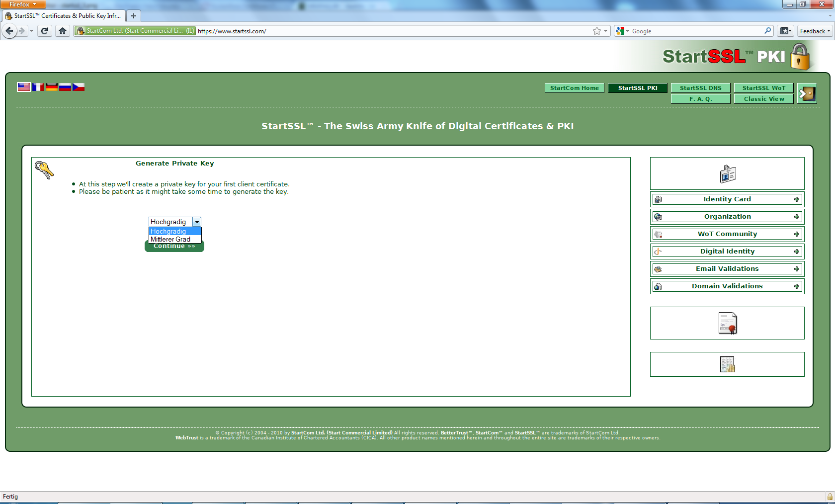Open the Feedback dropdown
The width and height of the screenshot is (835, 504).
coord(815,31)
